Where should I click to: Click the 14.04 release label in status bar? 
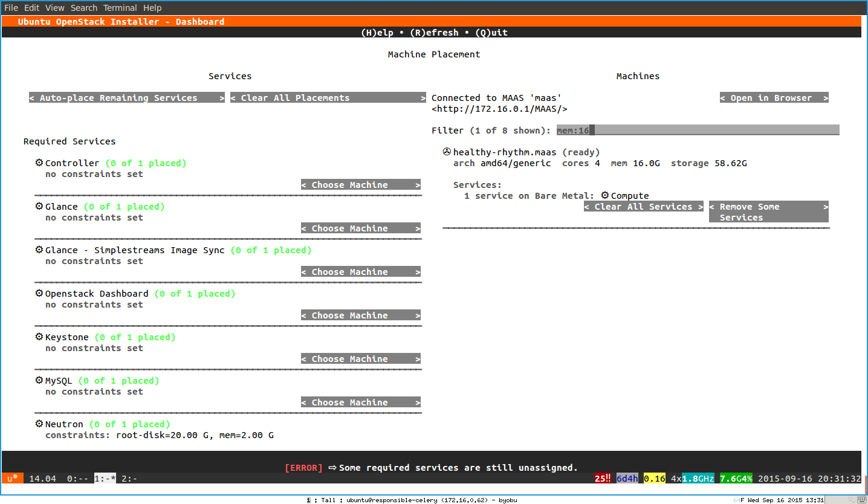(x=42, y=479)
